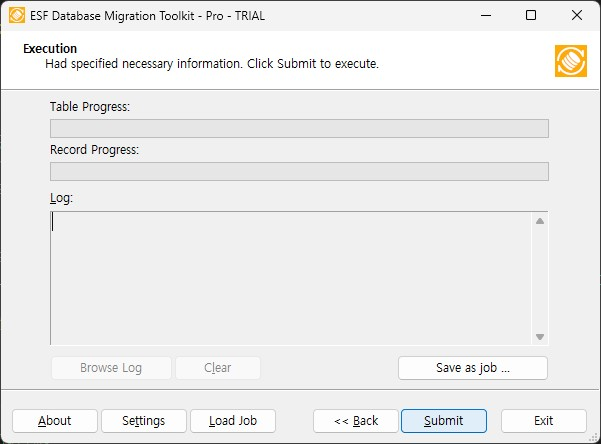Click the Submit button to execute
Viewport: 601px width, 444px height.
click(444, 421)
